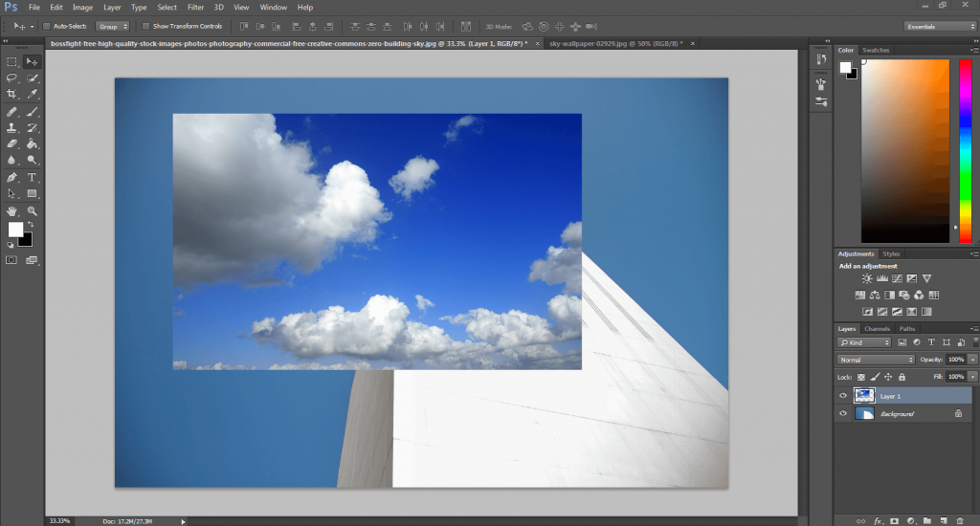
Task: Select the History Brush tool
Action: (x=32, y=127)
